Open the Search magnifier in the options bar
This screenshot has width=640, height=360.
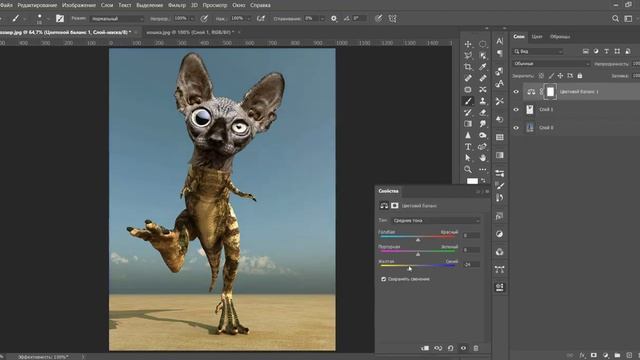(x=615, y=18)
